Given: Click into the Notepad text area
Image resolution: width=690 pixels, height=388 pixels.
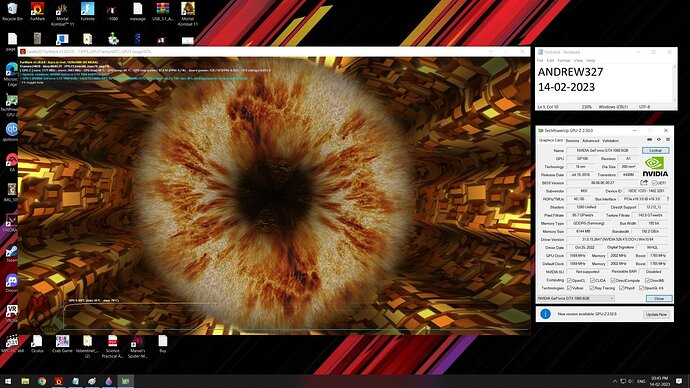Looking at the screenshot, I should (x=604, y=83).
